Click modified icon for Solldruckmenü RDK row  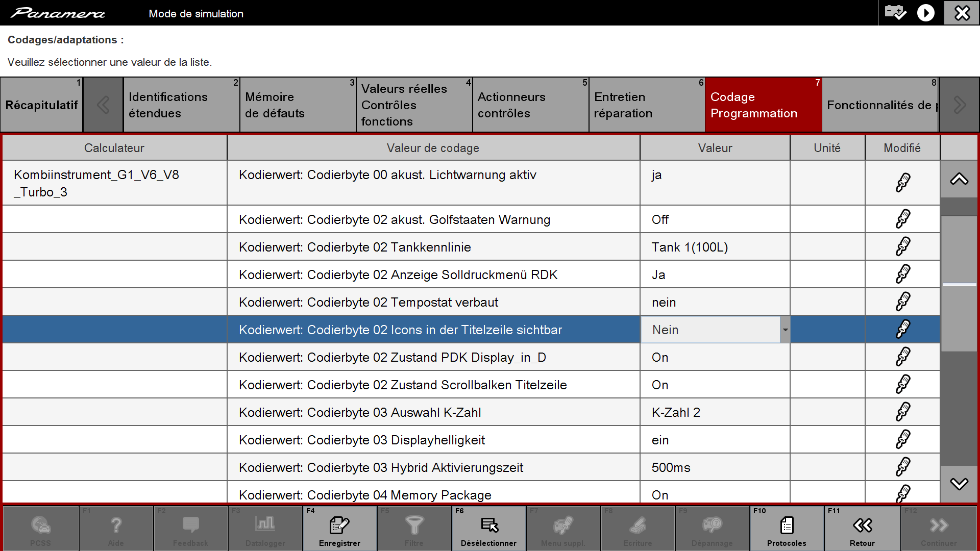click(x=903, y=274)
